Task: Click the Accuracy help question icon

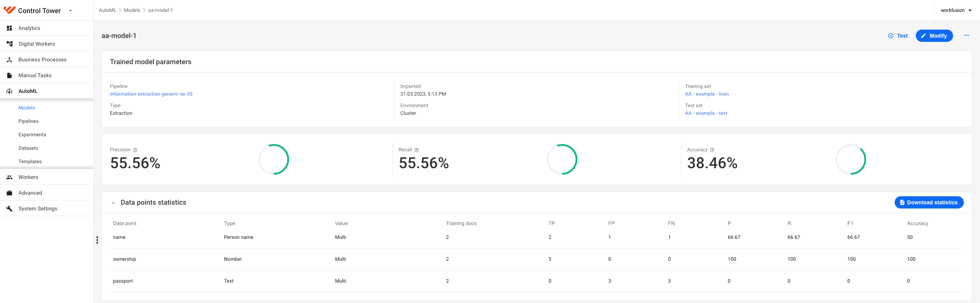Action: (712, 150)
